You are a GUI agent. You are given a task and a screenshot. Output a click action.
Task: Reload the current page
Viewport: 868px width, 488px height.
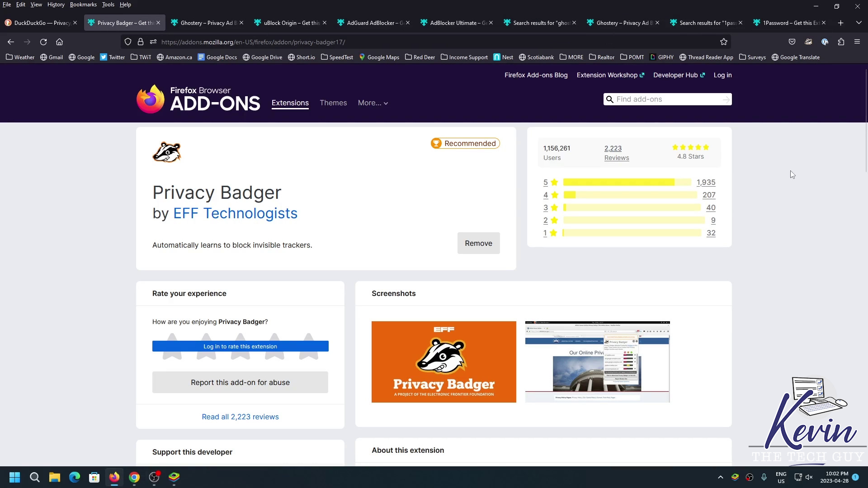[x=43, y=42]
